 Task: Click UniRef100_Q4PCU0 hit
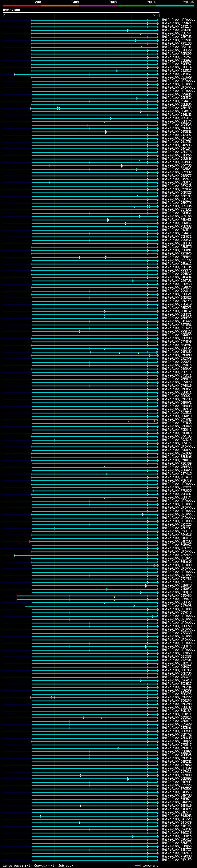pos(177,352)
